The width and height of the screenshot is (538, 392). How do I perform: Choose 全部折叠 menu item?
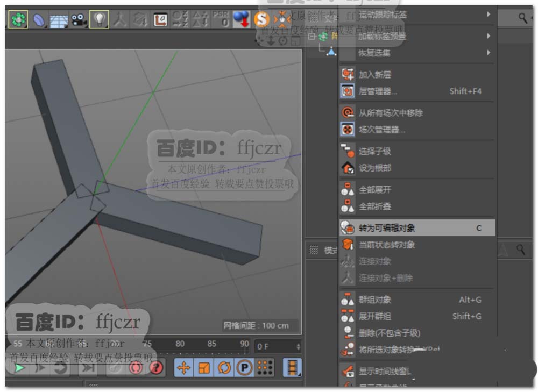pyautogui.click(x=417, y=206)
